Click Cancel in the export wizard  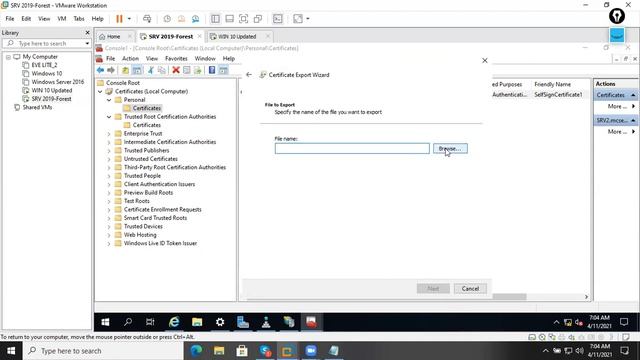(x=470, y=289)
